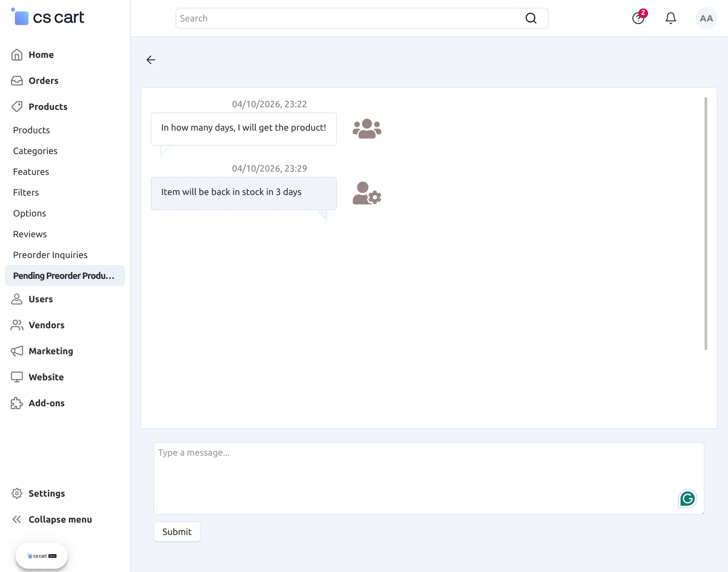Open Preorder Inquiries in the sidebar
Viewport: 728px width, 572px height.
(50, 255)
